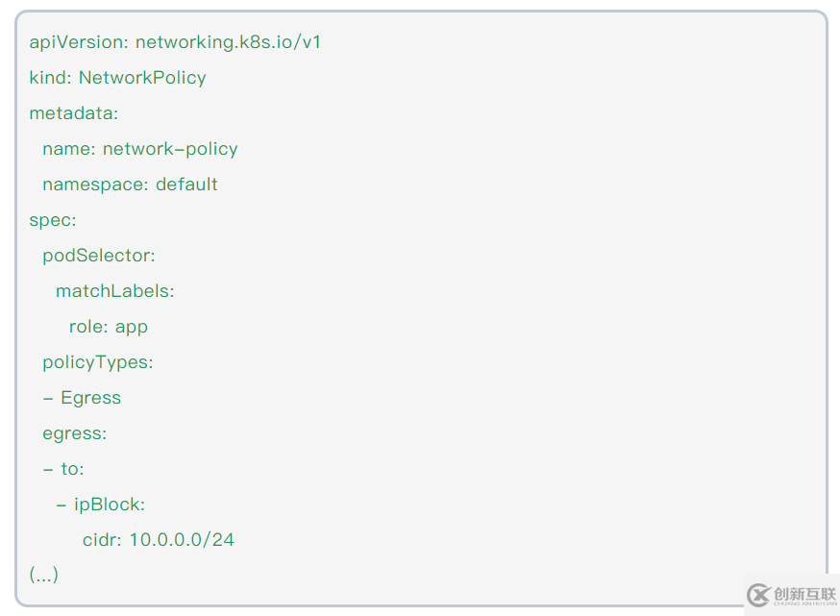Select the default namespace value
The image size is (840, 616).
tap(186, 184)
